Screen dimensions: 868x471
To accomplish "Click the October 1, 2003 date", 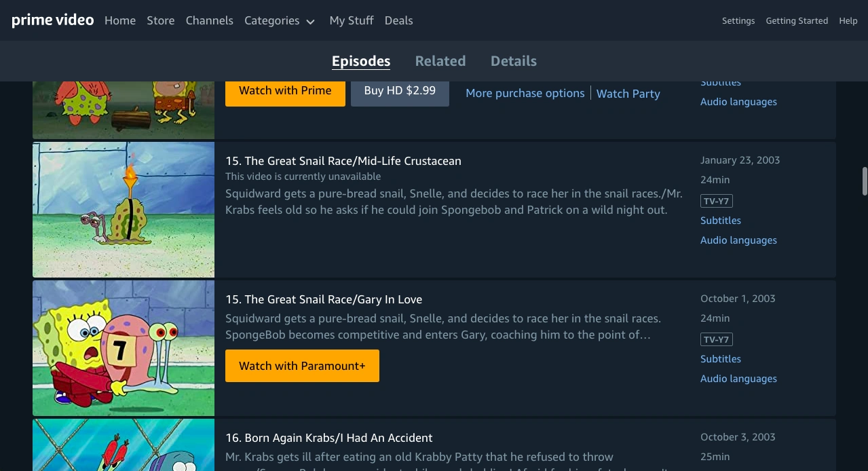I will click(738, 299).
